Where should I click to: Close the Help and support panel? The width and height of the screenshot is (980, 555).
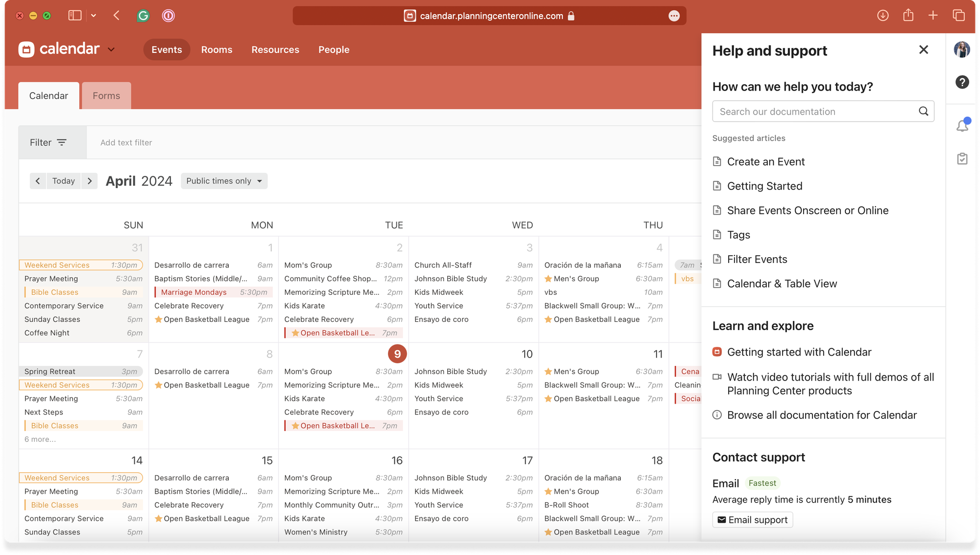[923, 49]
